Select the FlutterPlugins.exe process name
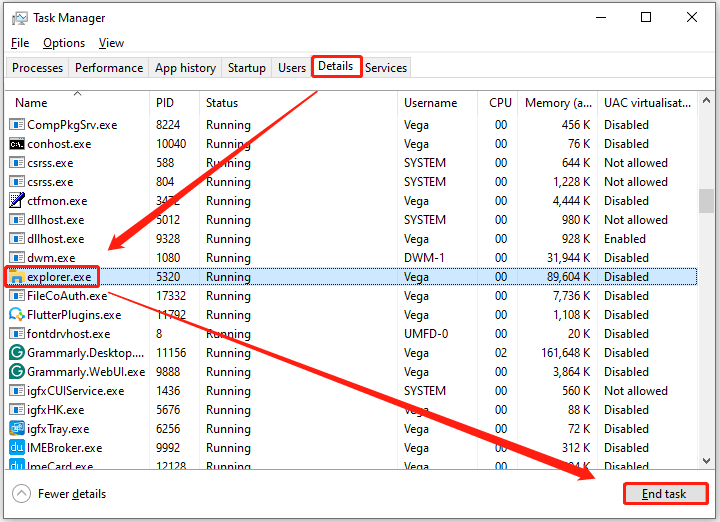 click(x=74, y=315)
